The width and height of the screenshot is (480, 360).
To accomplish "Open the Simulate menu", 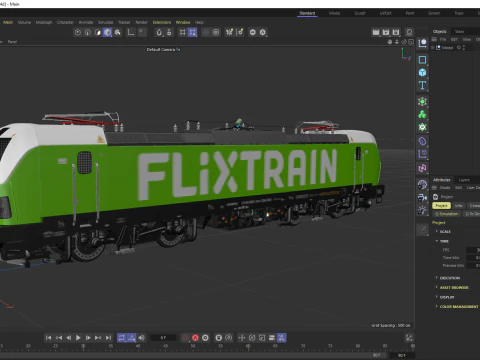I will click(106, 22).
